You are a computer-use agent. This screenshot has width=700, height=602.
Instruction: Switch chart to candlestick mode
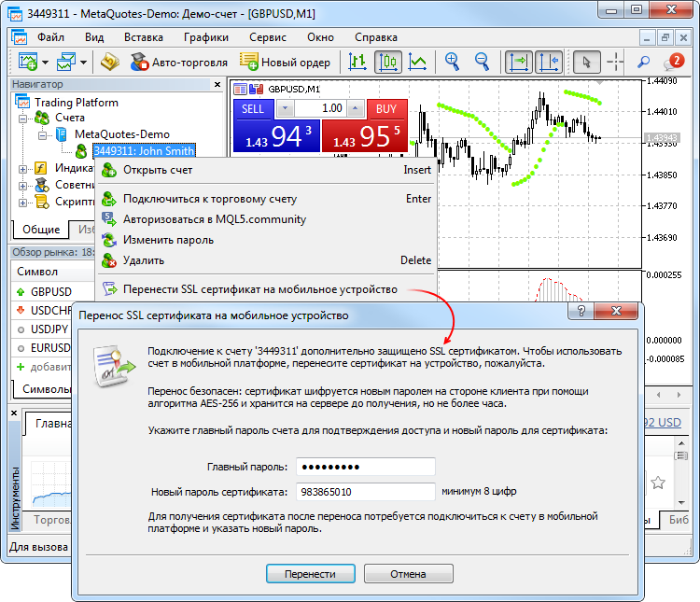pos(387,62)
